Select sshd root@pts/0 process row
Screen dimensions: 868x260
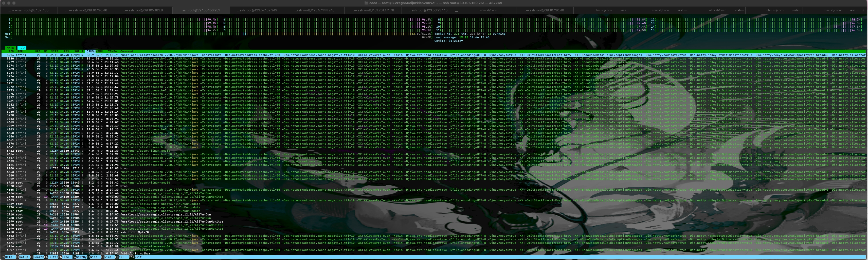[434, 232]
